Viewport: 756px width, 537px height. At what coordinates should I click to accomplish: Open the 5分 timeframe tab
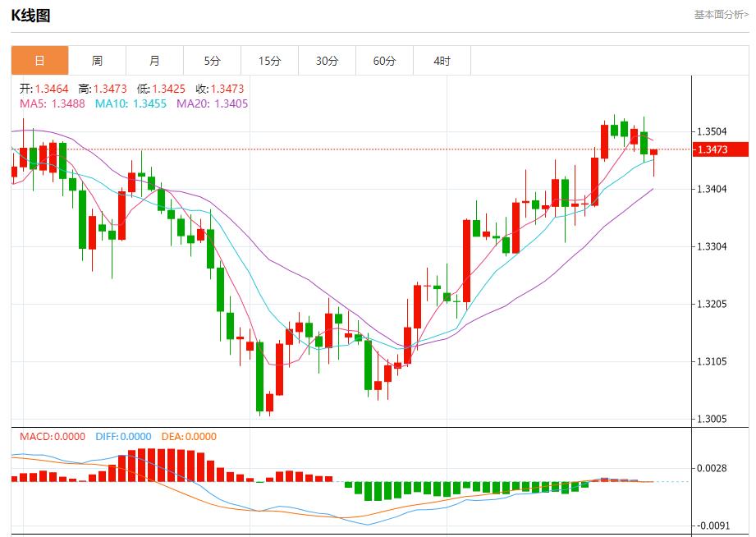click(212, 61)
